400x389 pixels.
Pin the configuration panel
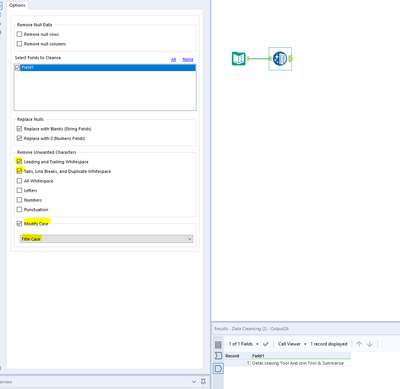pyautogui.click(x=203, y=382)
